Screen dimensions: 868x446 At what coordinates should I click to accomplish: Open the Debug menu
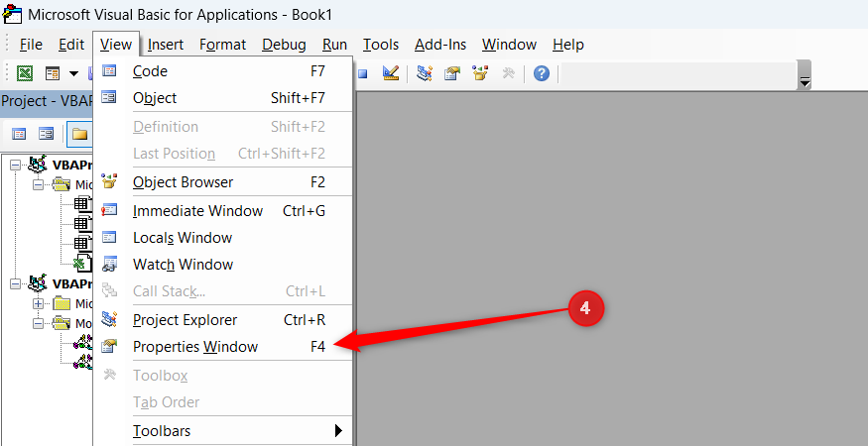pyautogui.click(x=284, y=45)
